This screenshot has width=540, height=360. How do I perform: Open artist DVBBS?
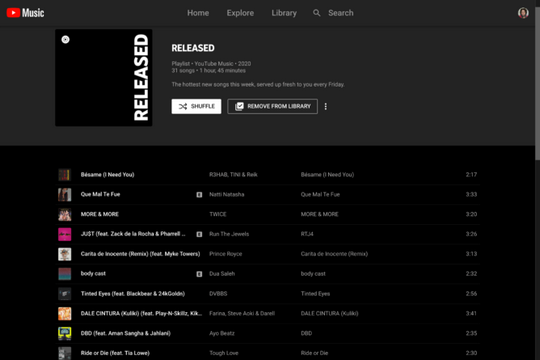tap(218, 294)
